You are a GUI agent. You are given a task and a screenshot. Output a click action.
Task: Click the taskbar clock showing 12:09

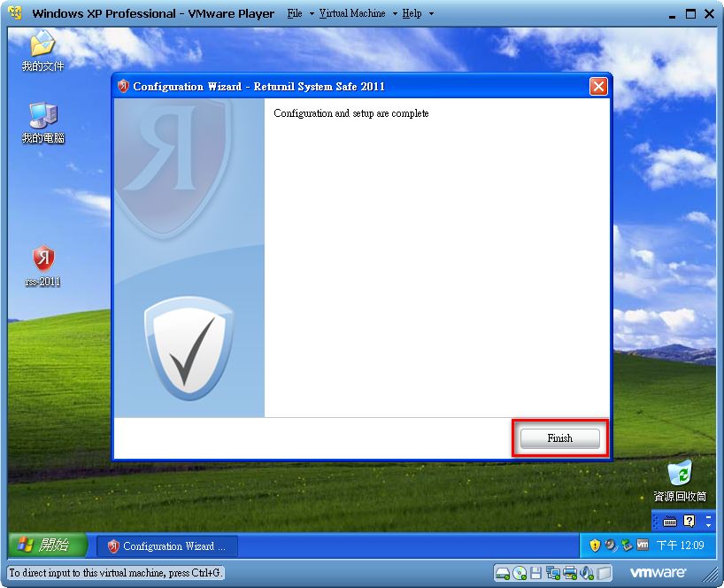[x=680, y=545]
